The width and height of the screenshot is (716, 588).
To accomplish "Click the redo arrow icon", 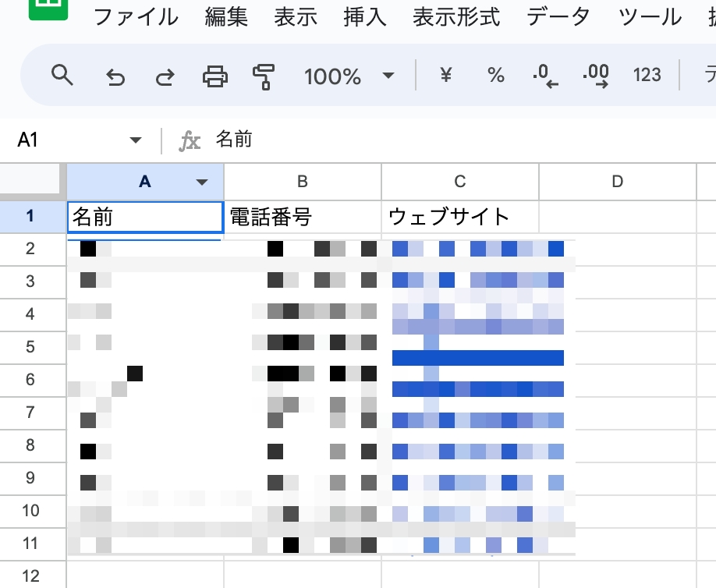I will (x=165, y=76).
